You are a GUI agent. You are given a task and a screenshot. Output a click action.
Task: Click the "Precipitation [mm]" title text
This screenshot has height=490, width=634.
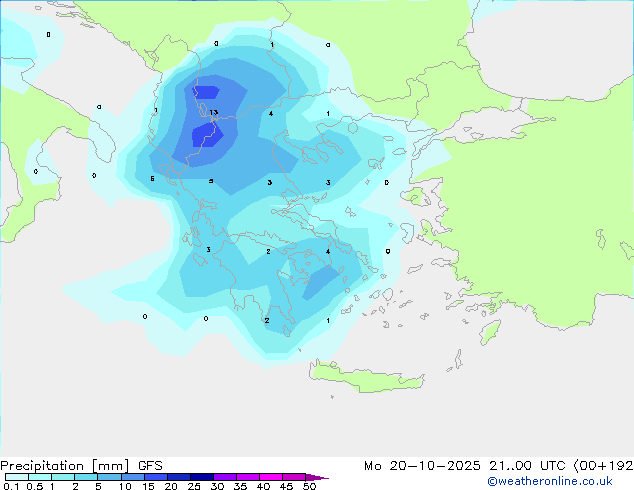[65, 466]
